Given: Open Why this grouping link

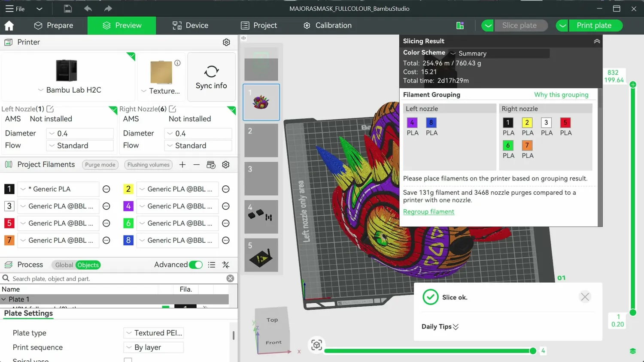Looking at the screenshot, I should pos(561,95).
